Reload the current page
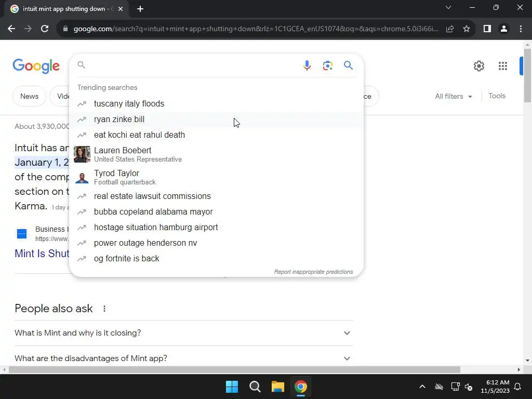The width and height of the screenshot is (532, 399). click(x=45, y=29)
